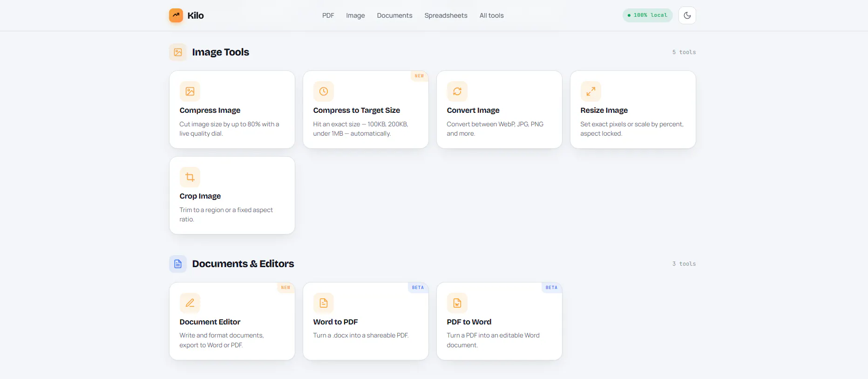
Task: Click the Compress Image card icon
Action: [x=190, y=91]
